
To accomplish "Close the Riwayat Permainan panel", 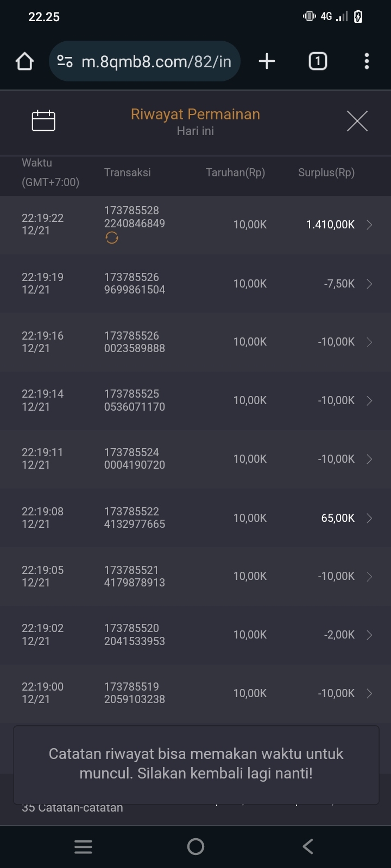I will tap(357, 120).
